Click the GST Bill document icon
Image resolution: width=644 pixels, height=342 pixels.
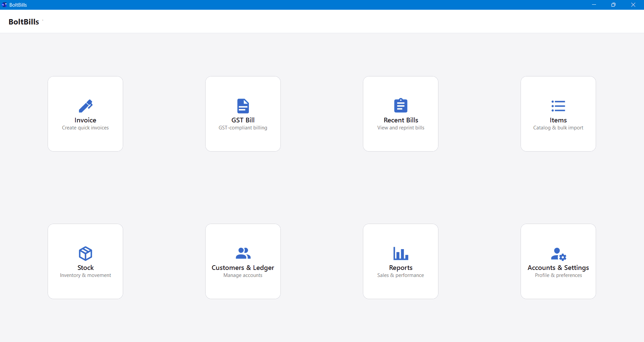(x=243, y=106)
